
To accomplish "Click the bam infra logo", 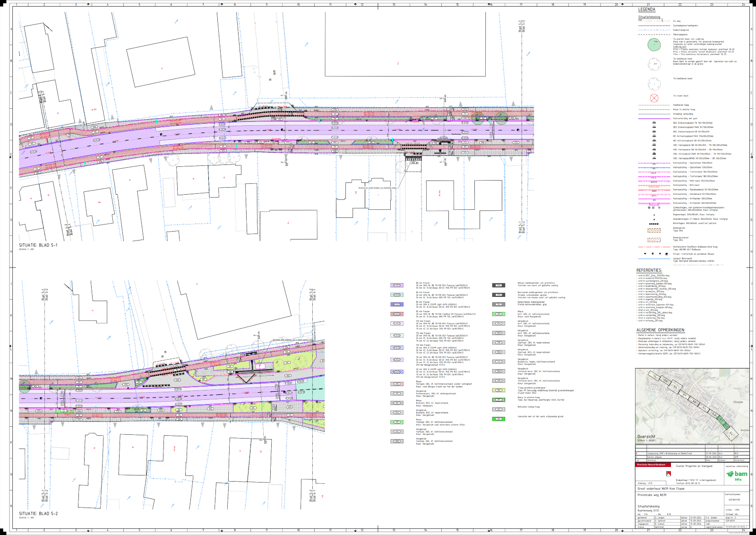I will click(737, 475).
